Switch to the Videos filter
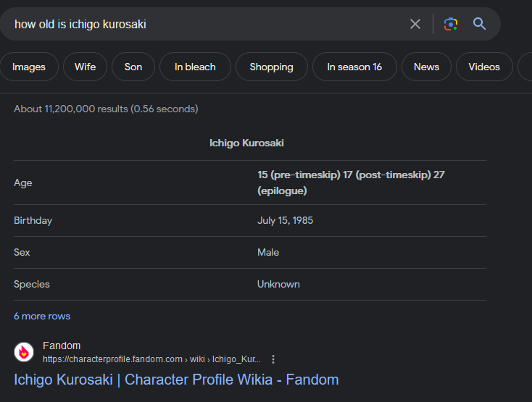 point(484,67)
